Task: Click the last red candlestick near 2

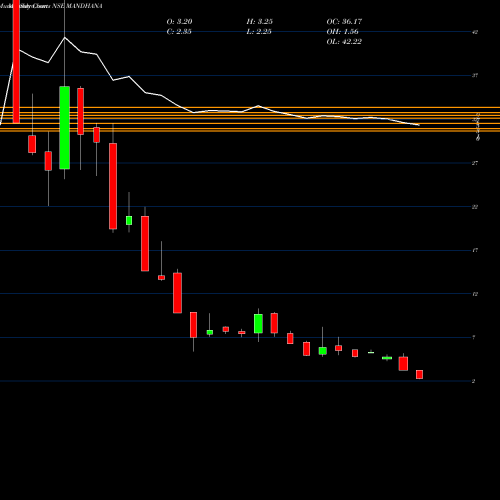Action: 419,374
